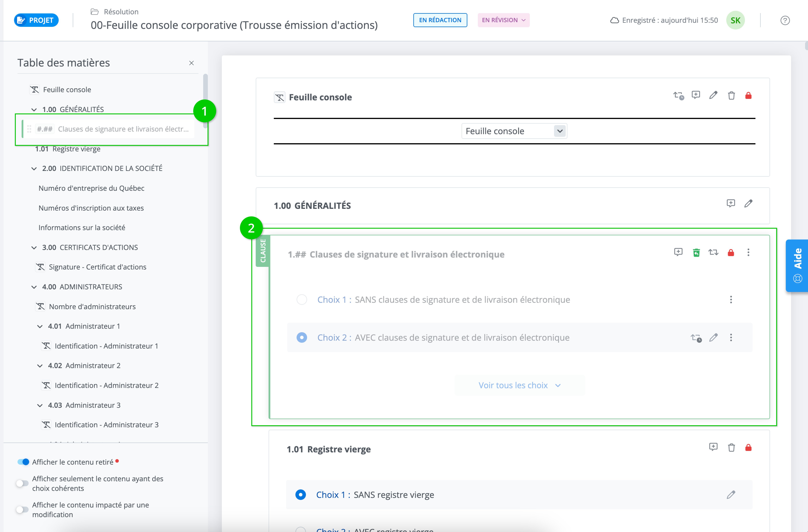The image size is (808, 532).
Task: Collapse the 2.00 IDENTIFICATION DE LA SOCIÉTÉ section
Action: tap(34, 169)
